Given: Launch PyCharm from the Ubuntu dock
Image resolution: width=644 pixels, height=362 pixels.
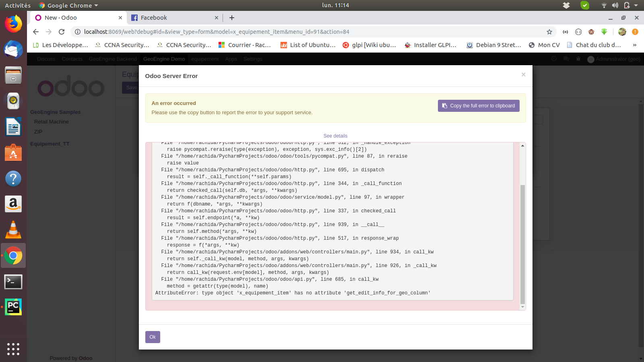Looking at the screenshot, I should pos(13,306).
